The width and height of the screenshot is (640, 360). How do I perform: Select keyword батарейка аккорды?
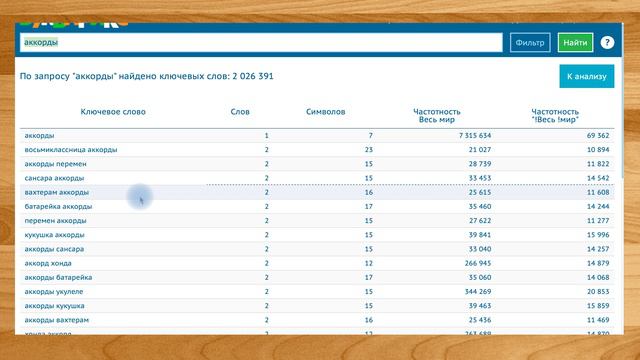[x=58, y=207]
